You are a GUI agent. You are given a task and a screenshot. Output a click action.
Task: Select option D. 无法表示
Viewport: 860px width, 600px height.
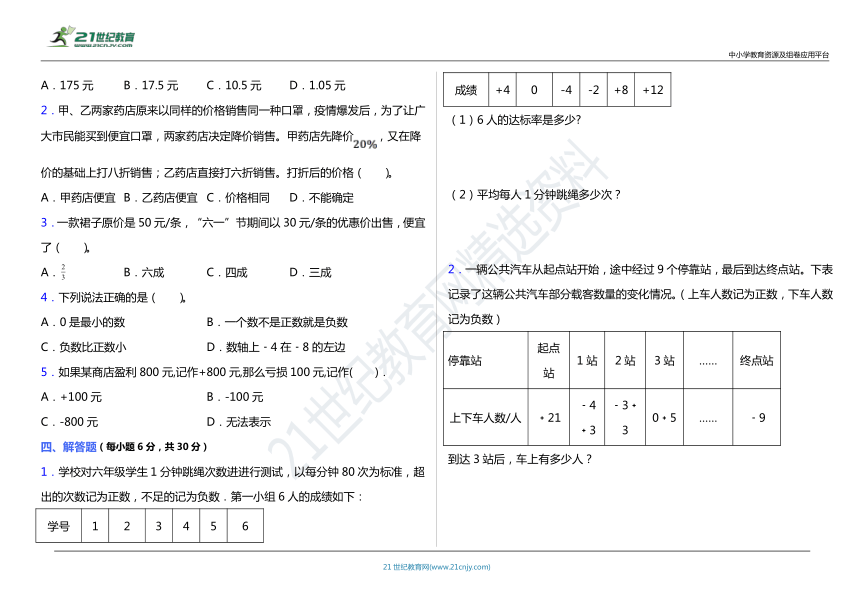tap(239, 422)
